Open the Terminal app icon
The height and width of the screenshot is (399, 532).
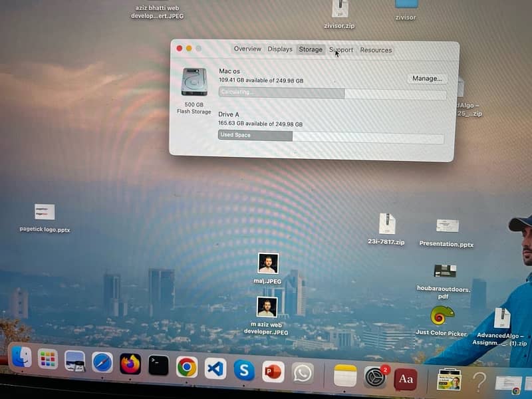tap(158, 365)
